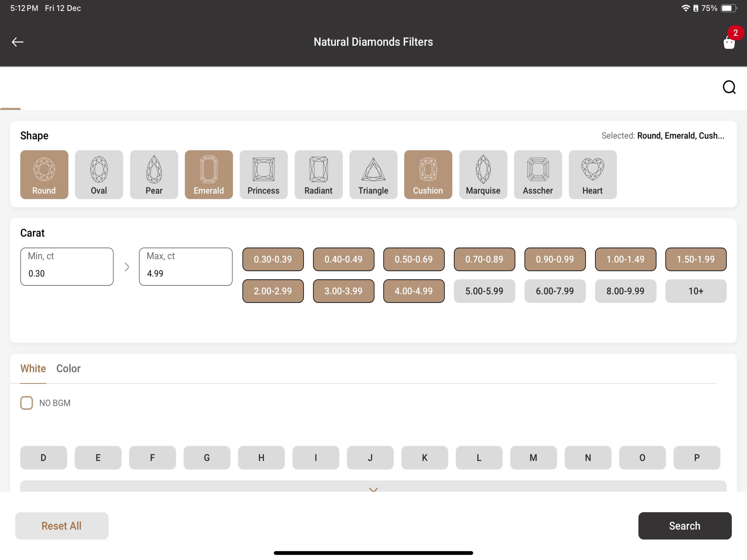Select the Pear diamond shape
Image resolution: width=747 pixels, height=560 pixels.
click(x=154, y=174)
